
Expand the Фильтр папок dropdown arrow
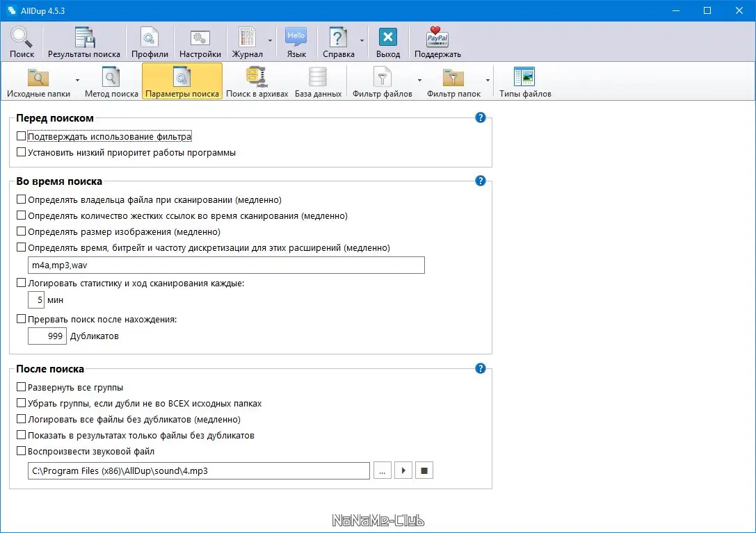tap(488, 81)
